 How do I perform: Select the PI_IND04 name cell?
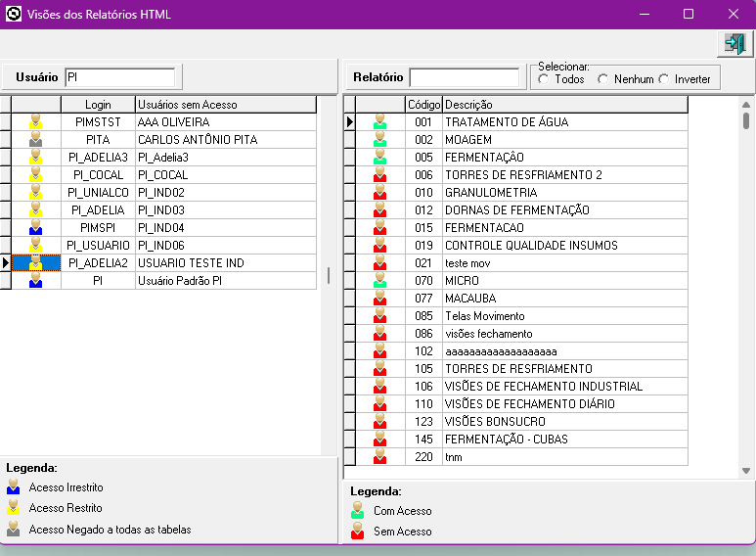coord(226,227)
